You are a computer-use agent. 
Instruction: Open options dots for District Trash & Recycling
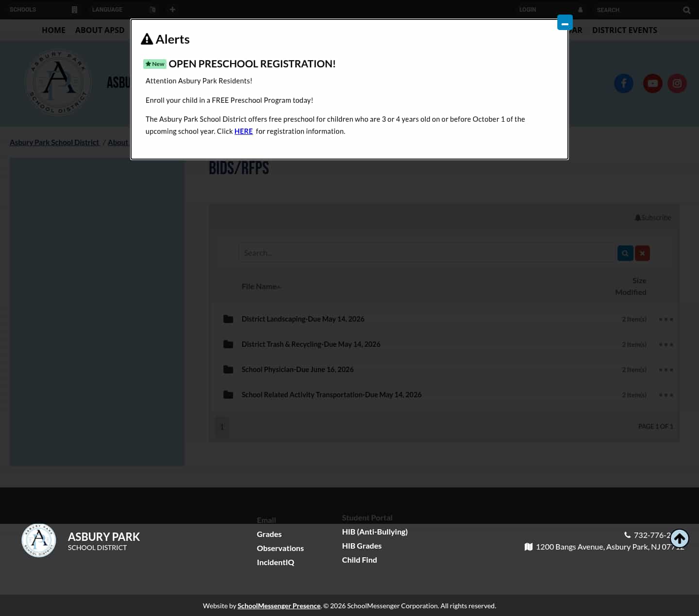pyautogui.click(x=666, y=344)
